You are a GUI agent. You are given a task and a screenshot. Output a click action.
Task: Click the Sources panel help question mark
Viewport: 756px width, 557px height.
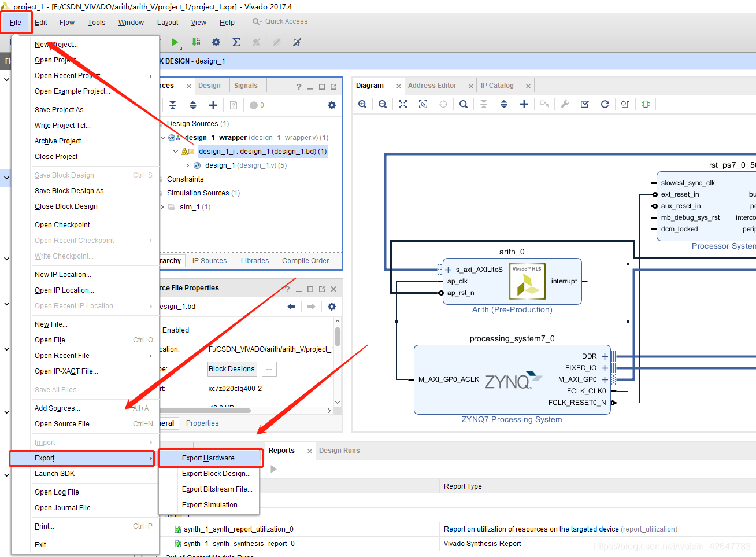[x=299, y=87]
